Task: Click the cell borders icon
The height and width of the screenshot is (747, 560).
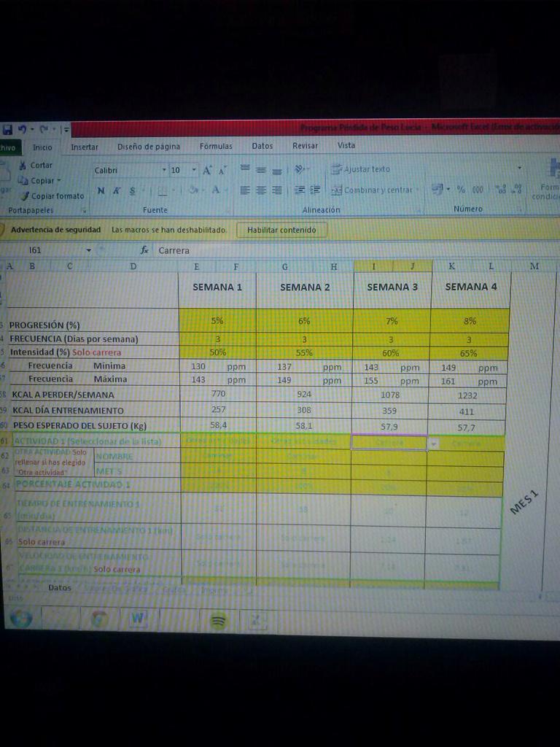Action: tap(163, 190)
